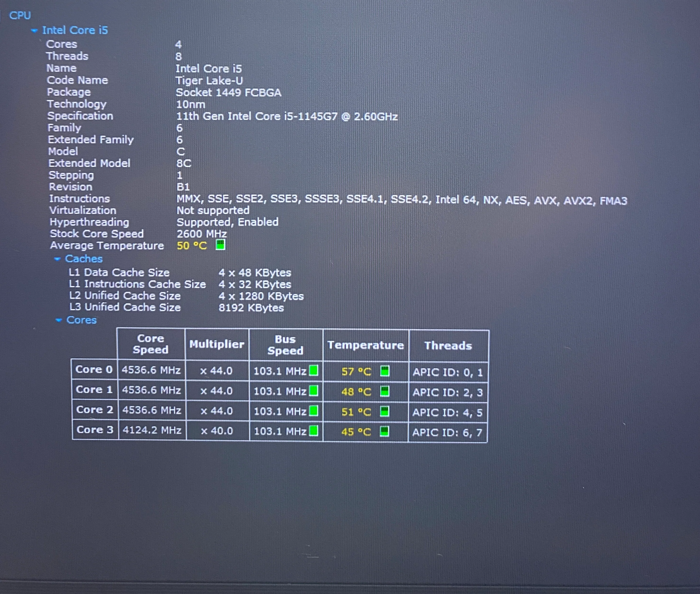Click the technology value '10nm'

190,104
